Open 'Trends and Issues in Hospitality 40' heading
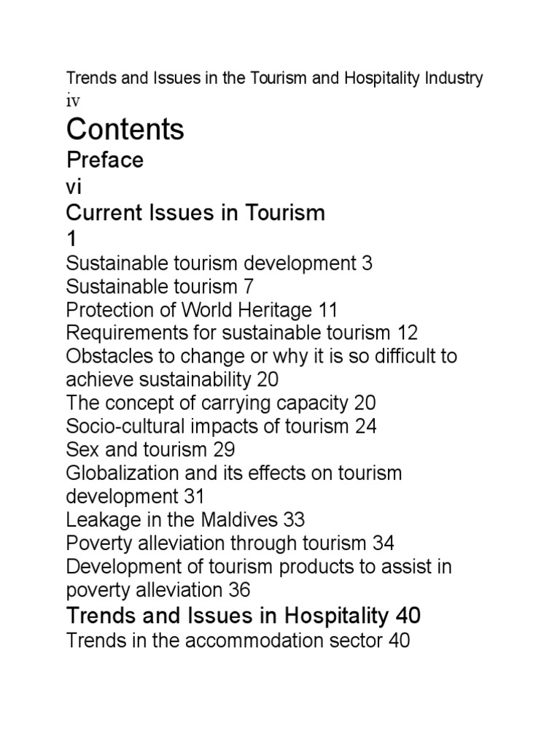 (x=244, y=616)
